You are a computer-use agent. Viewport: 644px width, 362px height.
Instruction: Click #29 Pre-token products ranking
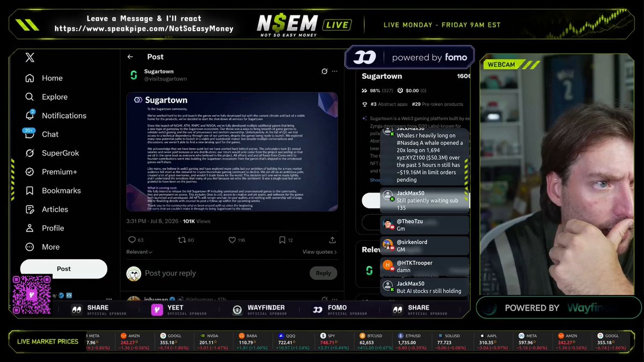point(437,104)
